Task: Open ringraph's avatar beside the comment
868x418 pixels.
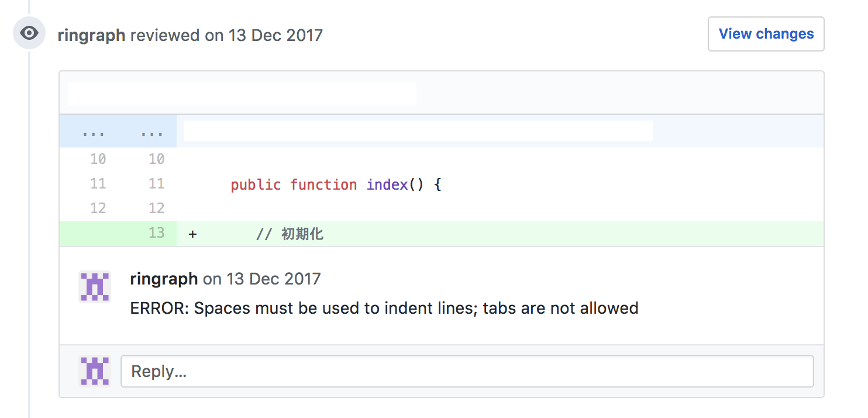Action: pyautogui.click(x=95, y=287)
